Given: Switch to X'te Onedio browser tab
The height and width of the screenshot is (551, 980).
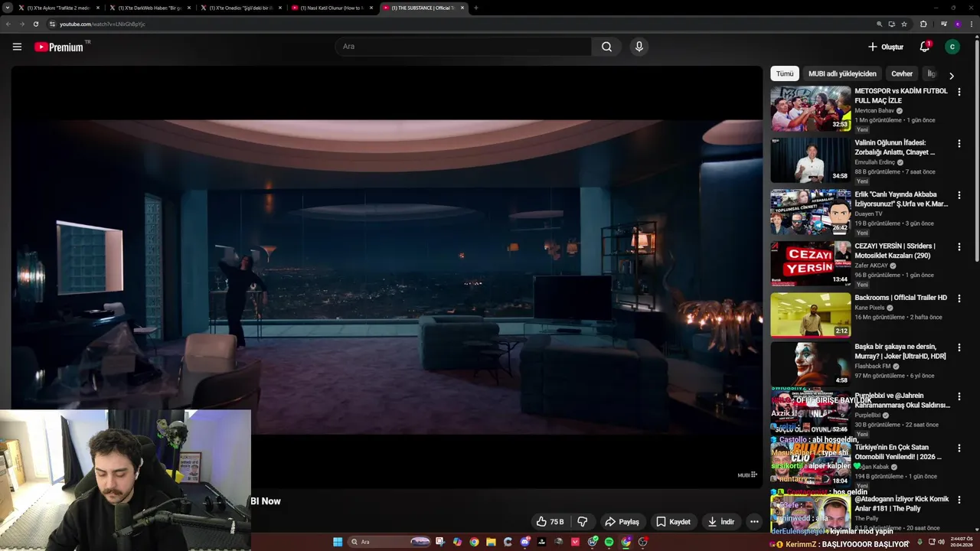Looking at the screenshot, I should 242,8.
